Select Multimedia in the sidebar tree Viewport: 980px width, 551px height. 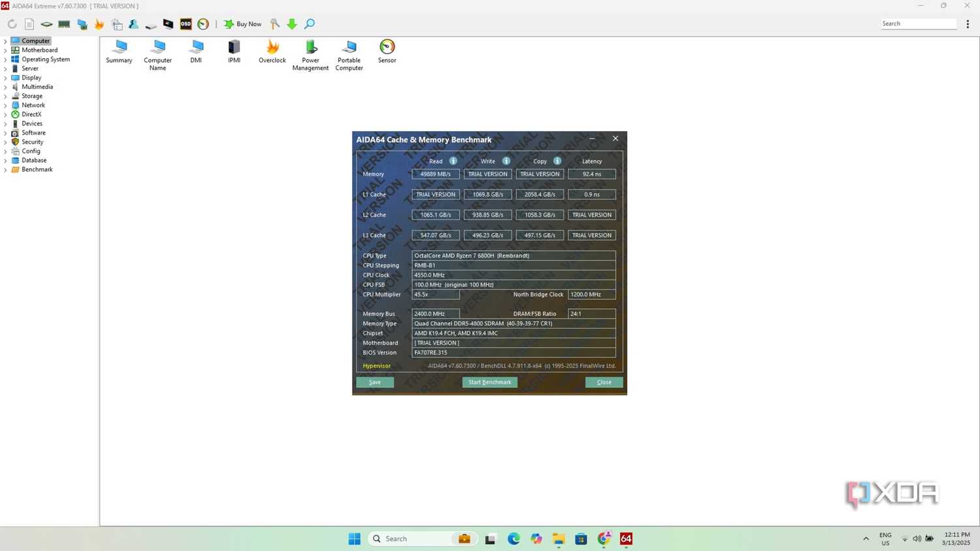(x=37, y=87)
